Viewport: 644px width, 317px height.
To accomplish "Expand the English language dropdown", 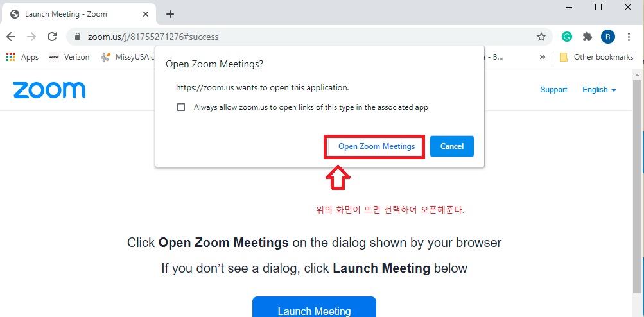I will coord(599,90).
